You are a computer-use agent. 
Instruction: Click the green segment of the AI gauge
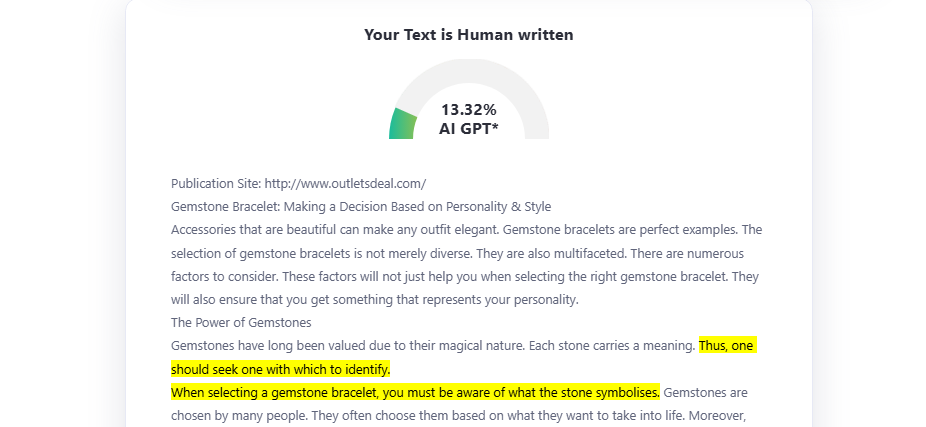coord(402,123)
